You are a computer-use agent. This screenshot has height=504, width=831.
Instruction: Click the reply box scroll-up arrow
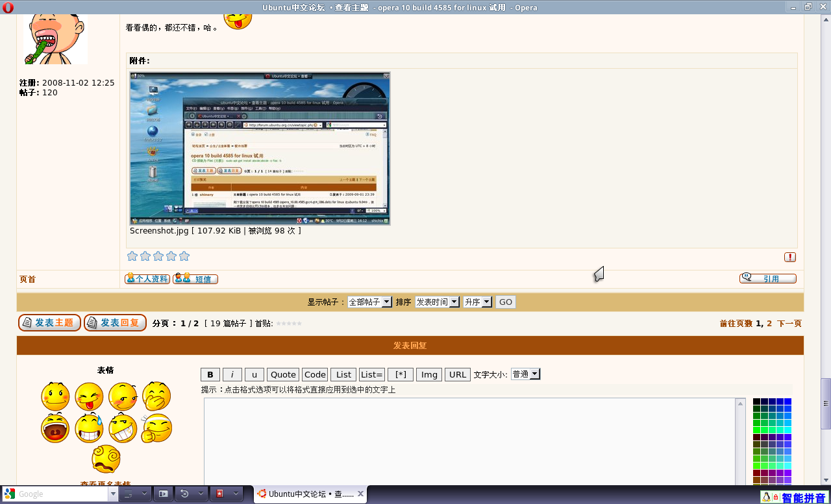click(x=740, y=403)
